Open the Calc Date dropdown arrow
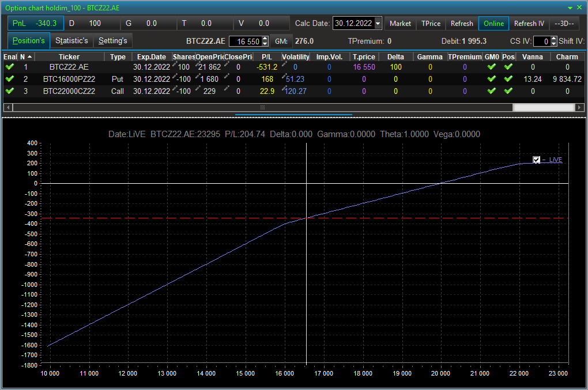Image resolution: width=588 pixels, height=390 pixels. [x=378, y=23]
